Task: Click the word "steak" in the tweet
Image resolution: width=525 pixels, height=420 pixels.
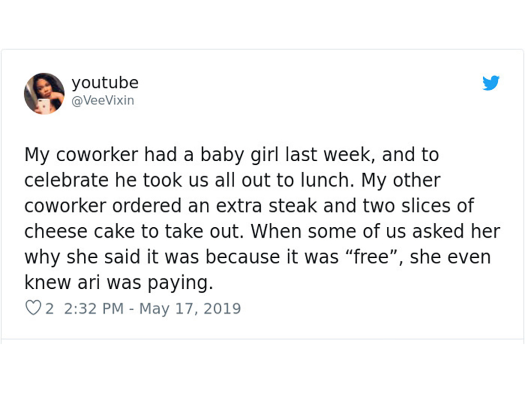Action: coord(295,206)
